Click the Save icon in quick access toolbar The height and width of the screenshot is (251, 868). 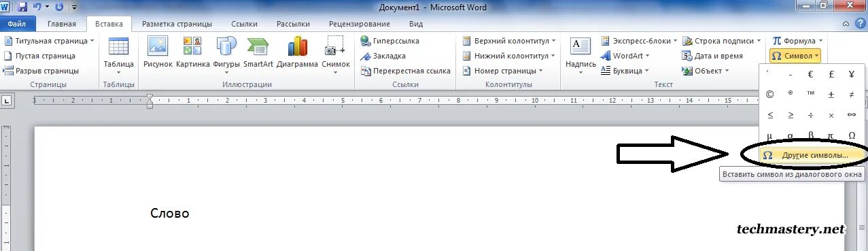(x=22, y=7)
